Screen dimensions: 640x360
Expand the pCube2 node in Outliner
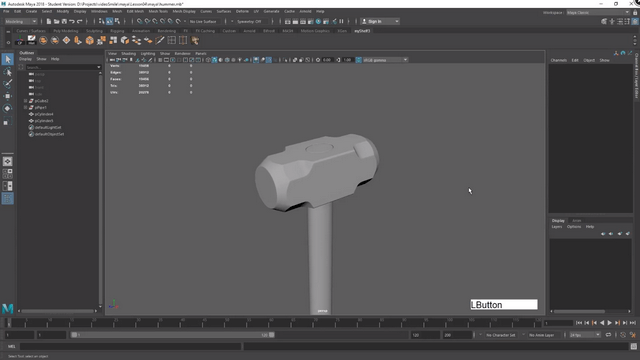pyautogui.click(x=25, y=101)
